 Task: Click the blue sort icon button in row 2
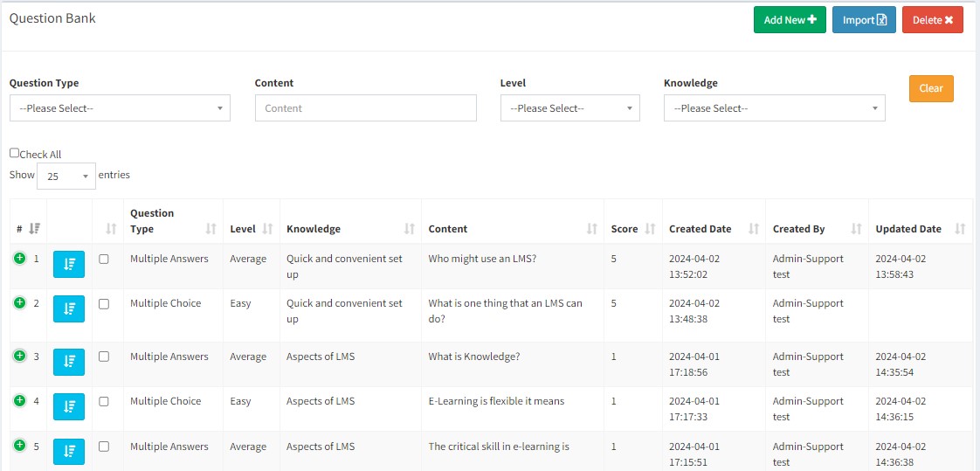coord(69,308)
